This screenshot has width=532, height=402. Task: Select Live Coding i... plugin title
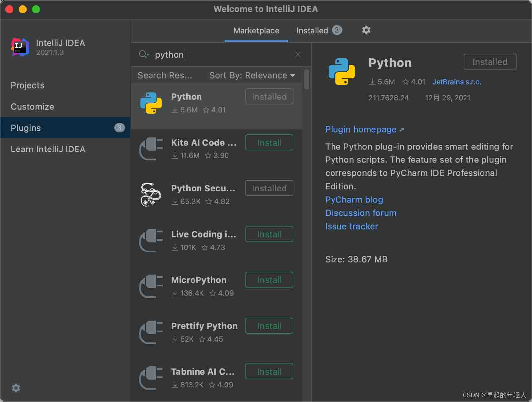203,234
